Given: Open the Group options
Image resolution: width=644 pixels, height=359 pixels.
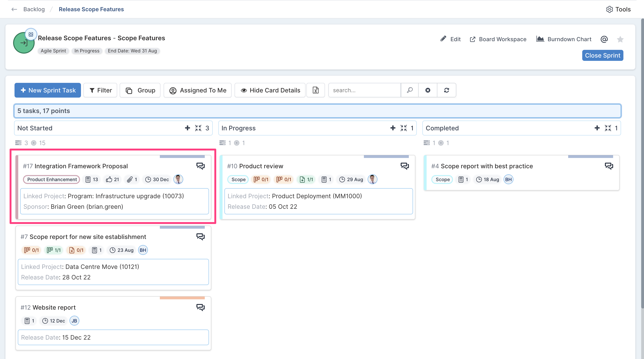Looking at the screenshot, I should click(140, 90).
